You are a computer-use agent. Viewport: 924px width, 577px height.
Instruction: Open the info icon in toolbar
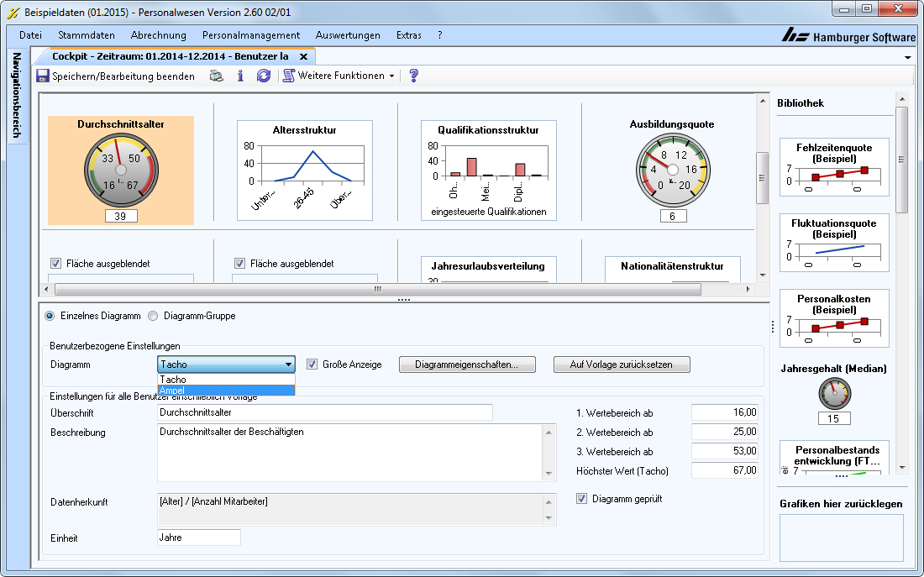(240, 76)
